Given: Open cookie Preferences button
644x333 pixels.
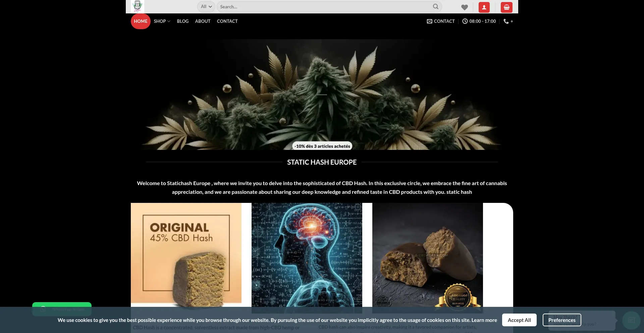Looking at the screenshot, I should tap(562, 320).
